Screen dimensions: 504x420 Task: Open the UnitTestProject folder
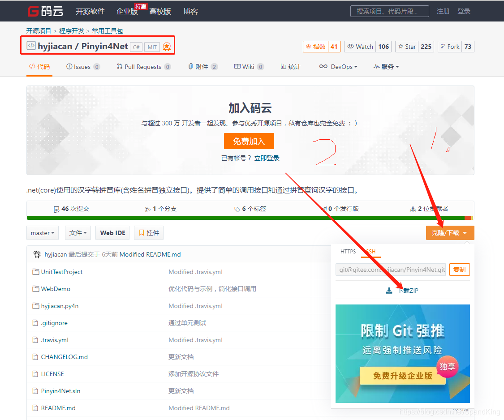[x=62, y=272]
